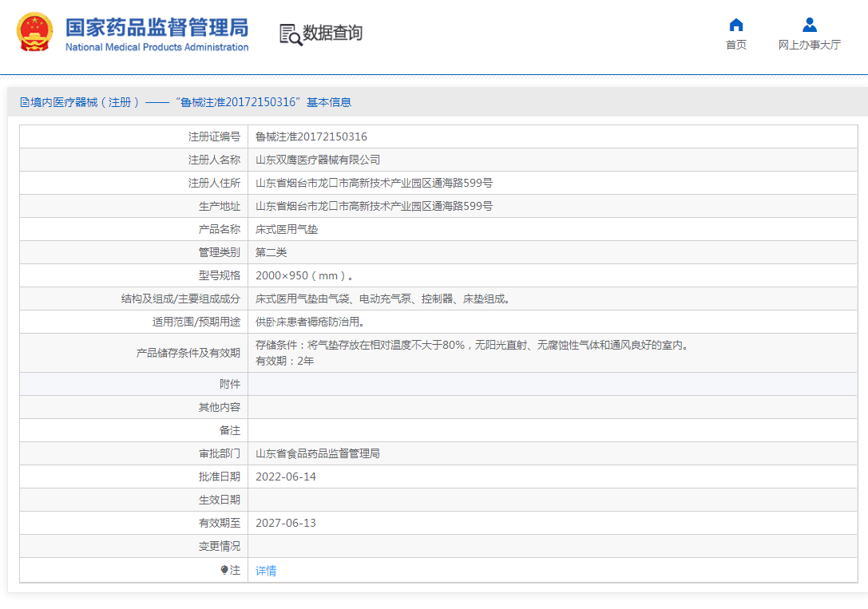Image resolution: width=868 pixels, height=609 pixels.
Task: Click the 数据查询 heading text
Action: pyautogui.click(x=332, y=33)
